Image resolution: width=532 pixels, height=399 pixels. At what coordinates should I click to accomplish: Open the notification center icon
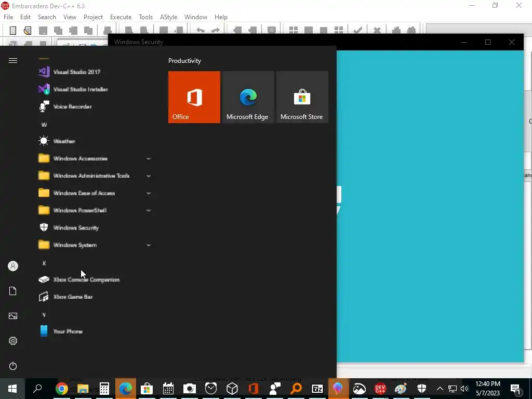515,389
